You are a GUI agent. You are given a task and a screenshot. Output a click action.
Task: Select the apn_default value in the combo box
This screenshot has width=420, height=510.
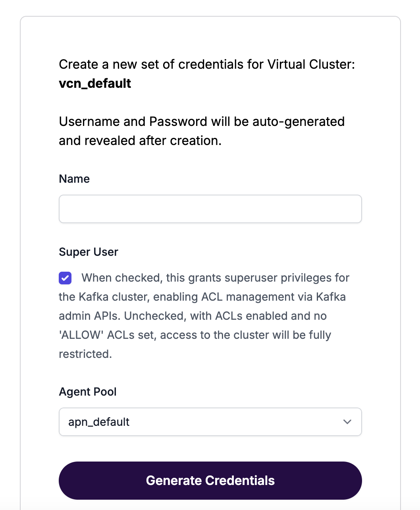(99, 422)
